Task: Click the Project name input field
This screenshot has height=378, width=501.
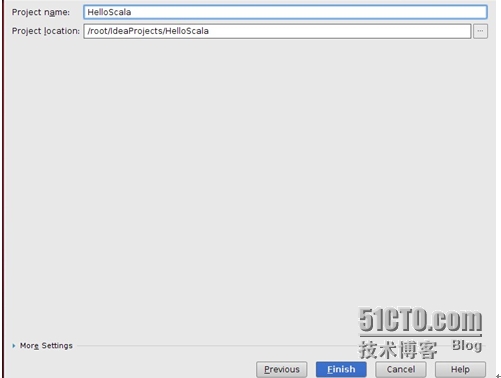Action: (285, 12)
